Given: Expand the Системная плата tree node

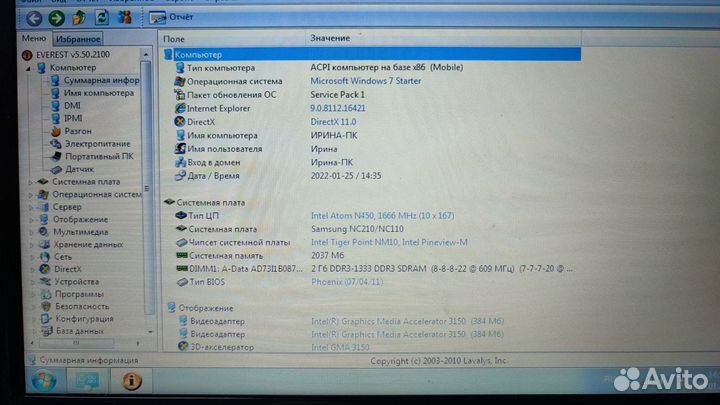Looking at the screenshot, I should point(32,182).
